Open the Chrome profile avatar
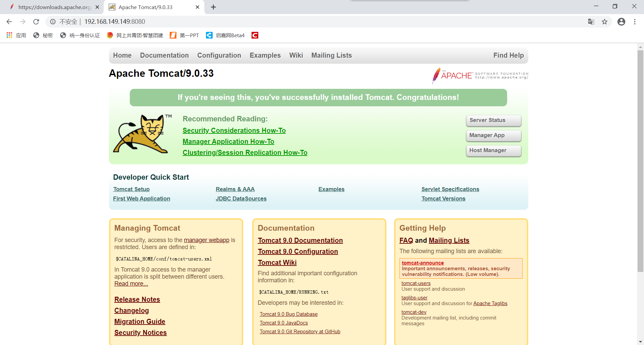 click(x=621, y=22)
